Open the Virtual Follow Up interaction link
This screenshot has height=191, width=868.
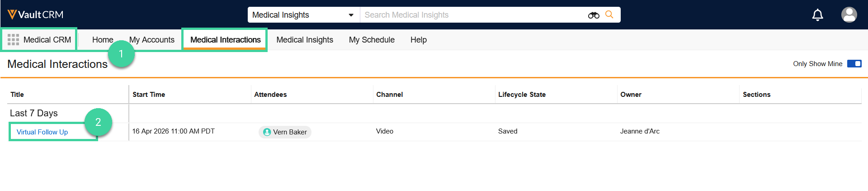(x=42, y=132)
